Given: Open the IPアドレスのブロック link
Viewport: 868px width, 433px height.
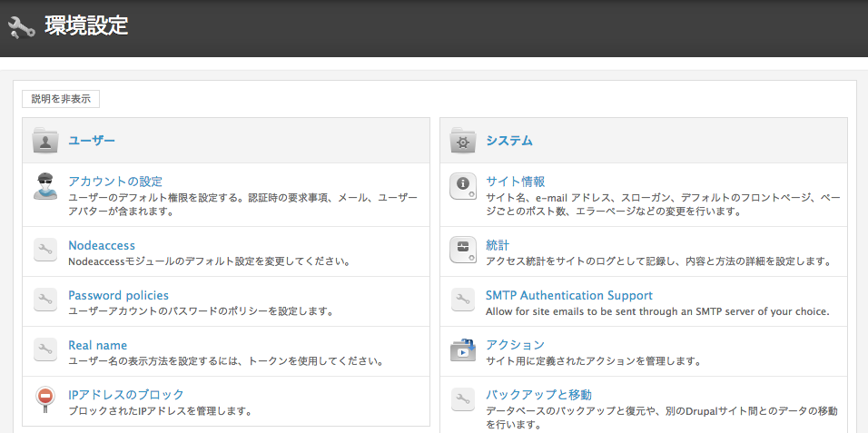Looking at the screenshot, I should coord(126,395).
